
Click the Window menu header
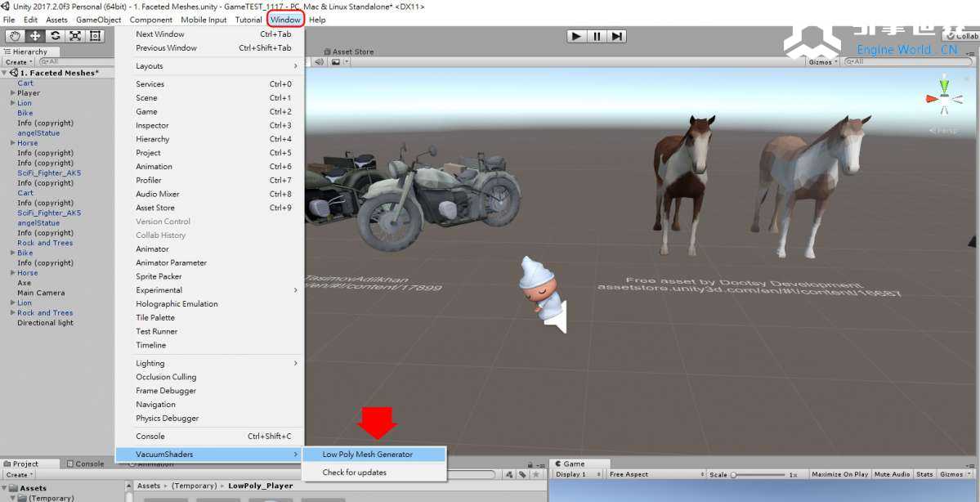tap(285, 20)
